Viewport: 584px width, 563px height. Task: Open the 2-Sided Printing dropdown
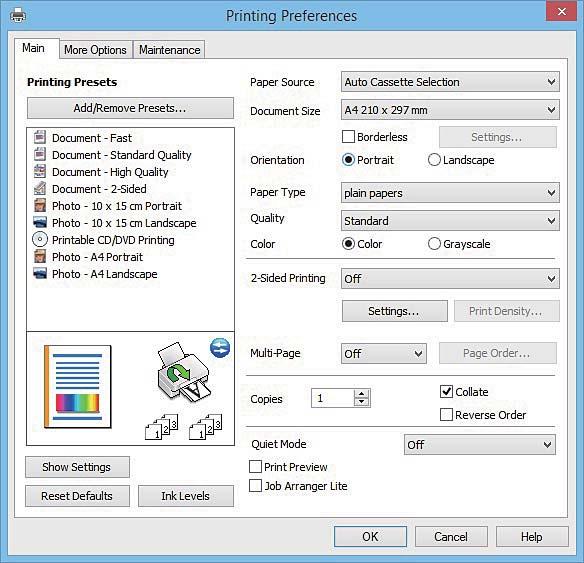(x=450, y=279)
